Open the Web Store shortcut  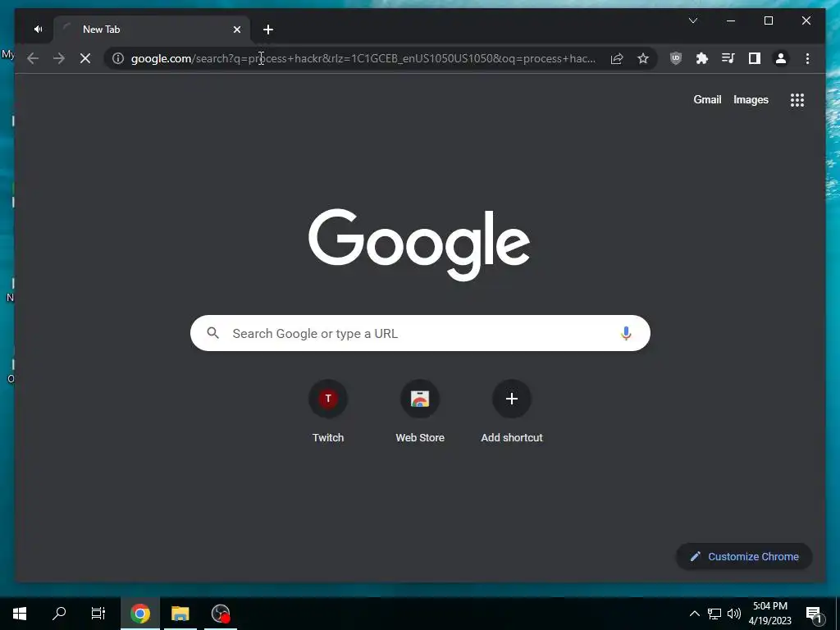pyautogui.click(x=420, y=412)
